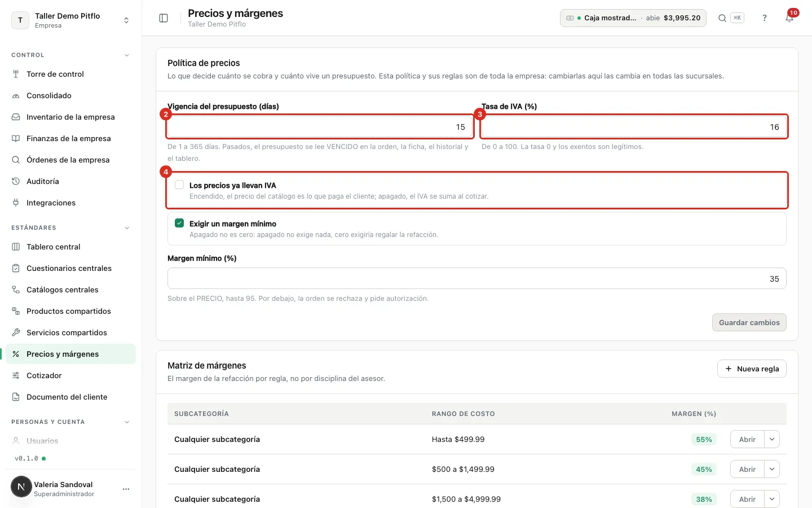This screenshot has width=812, height=508.
Task: Open the Valeria Sandoval user options menu
Action: click(126, 489)
